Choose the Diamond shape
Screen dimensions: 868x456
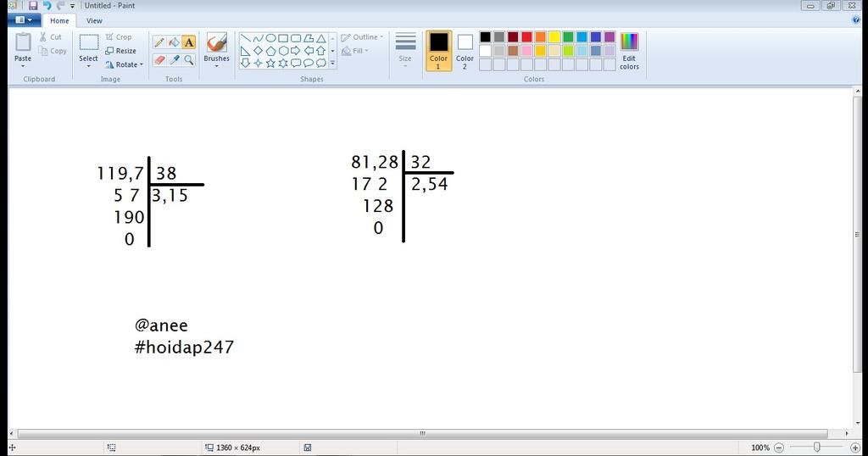[258, 51]
